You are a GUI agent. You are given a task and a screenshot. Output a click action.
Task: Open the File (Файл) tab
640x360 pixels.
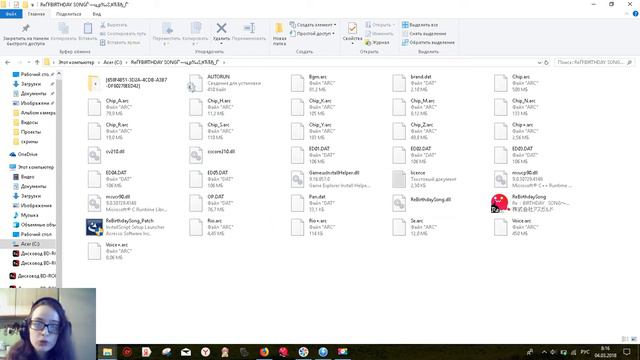tap(11, 14)
